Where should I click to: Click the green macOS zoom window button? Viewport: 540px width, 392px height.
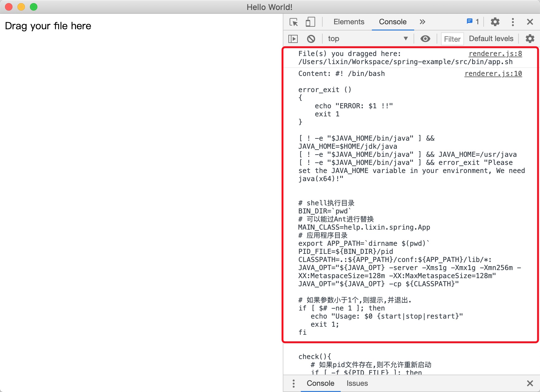[34, 7]
